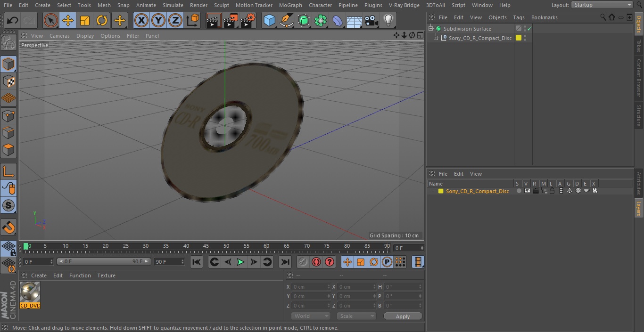The height and width of the screenshot is (332, 644).
Task: Go to start of animation
Action: tap(197, 262)
